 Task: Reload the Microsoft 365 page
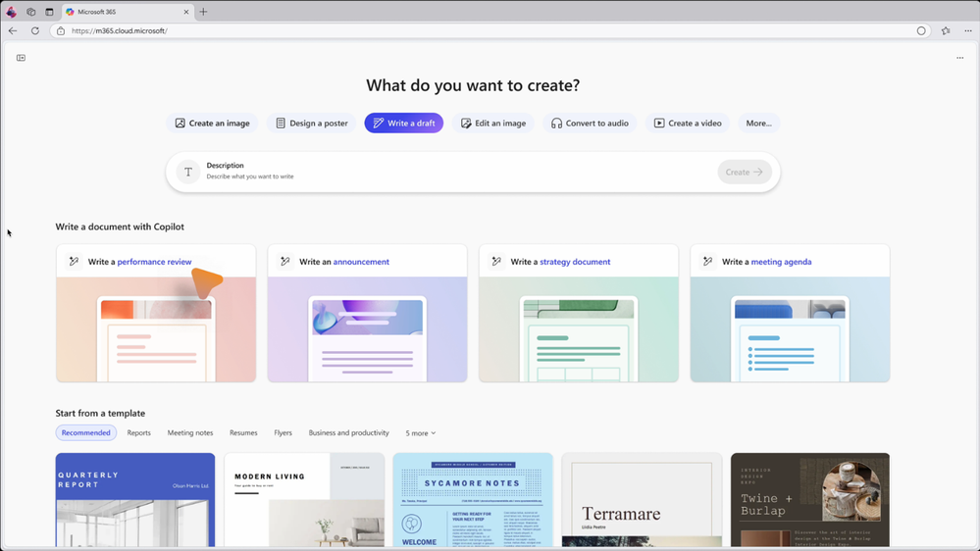(x=35, y=30)
